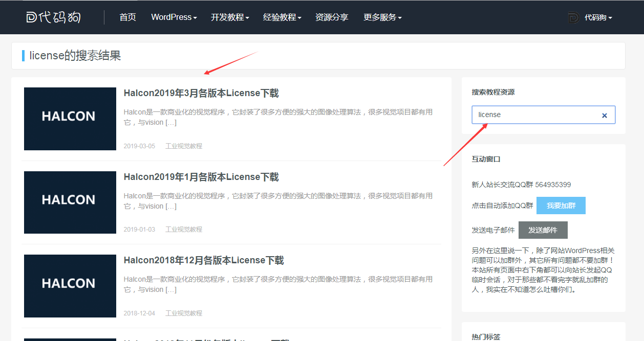Image resolution: width=644 pixels, height=341 pixels.
Task: Click HALCON thumbnail of January 2019 post
Action: [70, 202]
